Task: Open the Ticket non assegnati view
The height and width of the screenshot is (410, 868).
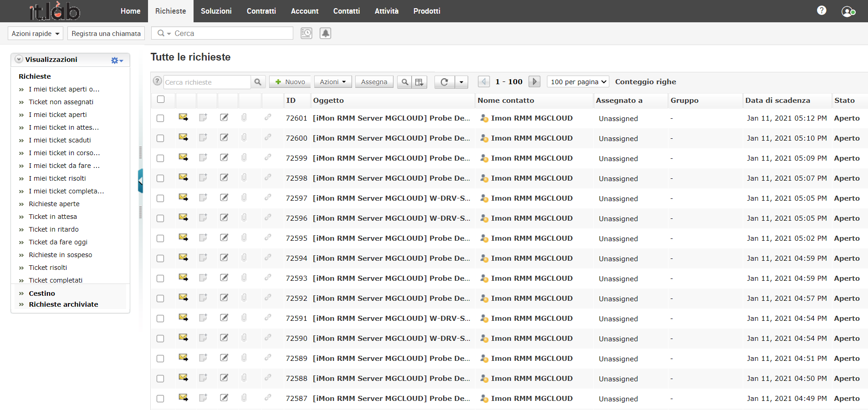Action: pos(61,102)
